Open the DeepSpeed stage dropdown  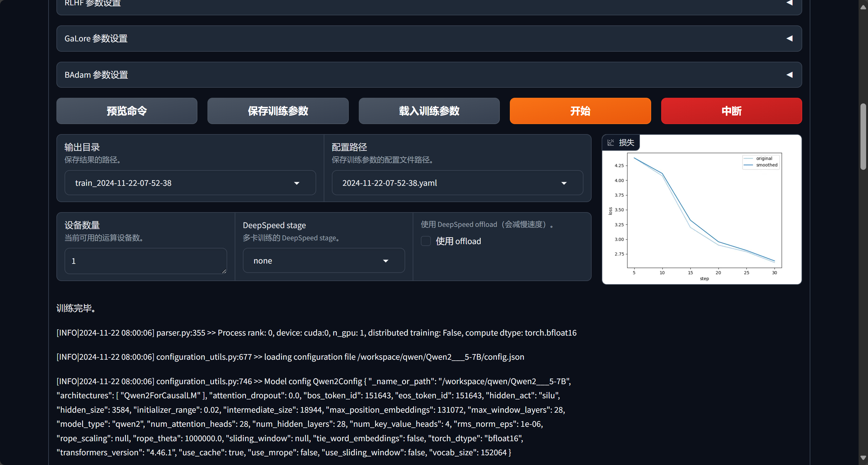(323, 261)
